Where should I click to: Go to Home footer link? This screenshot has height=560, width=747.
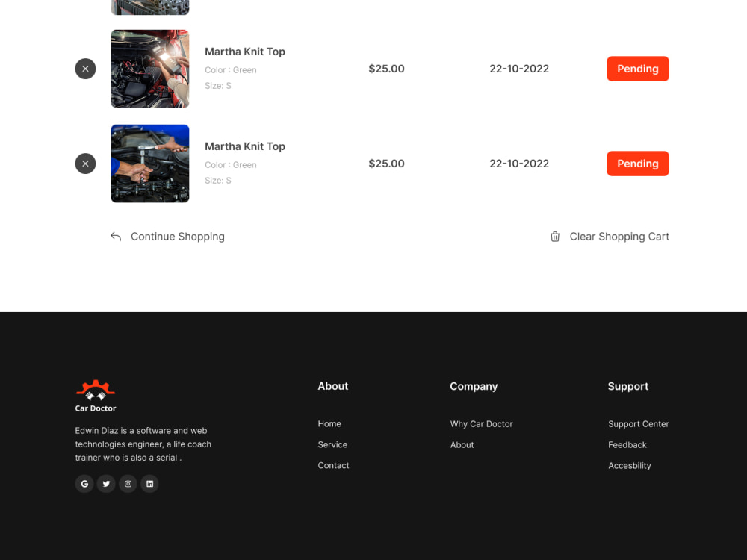point(329,424)
